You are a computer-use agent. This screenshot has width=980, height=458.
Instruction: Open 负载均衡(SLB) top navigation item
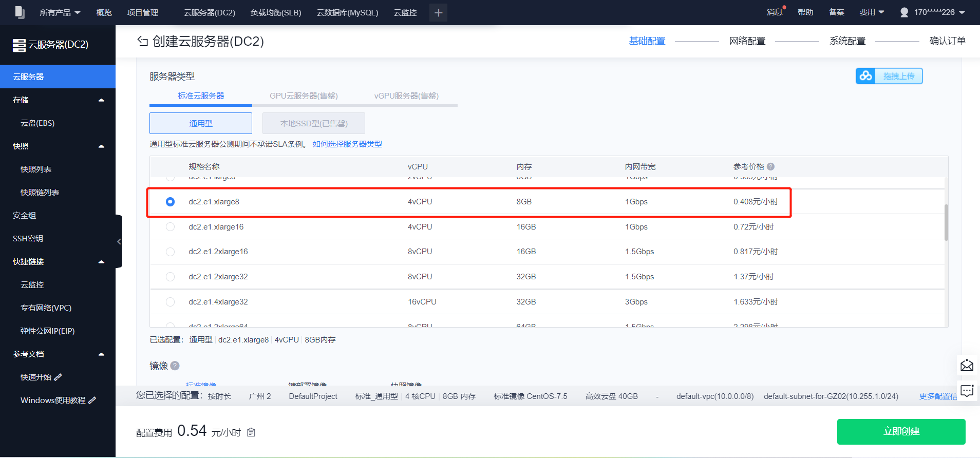click(276, 12)
